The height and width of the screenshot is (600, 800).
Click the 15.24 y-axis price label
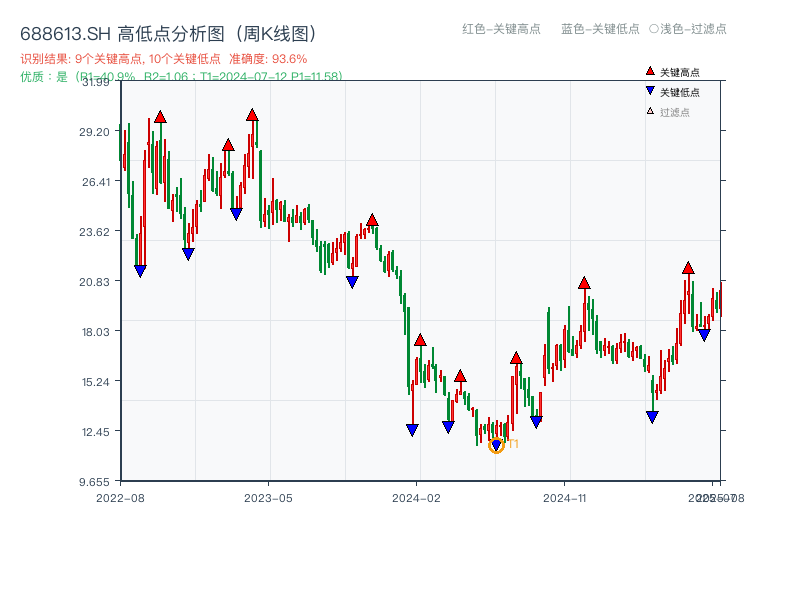coord(95,382)
